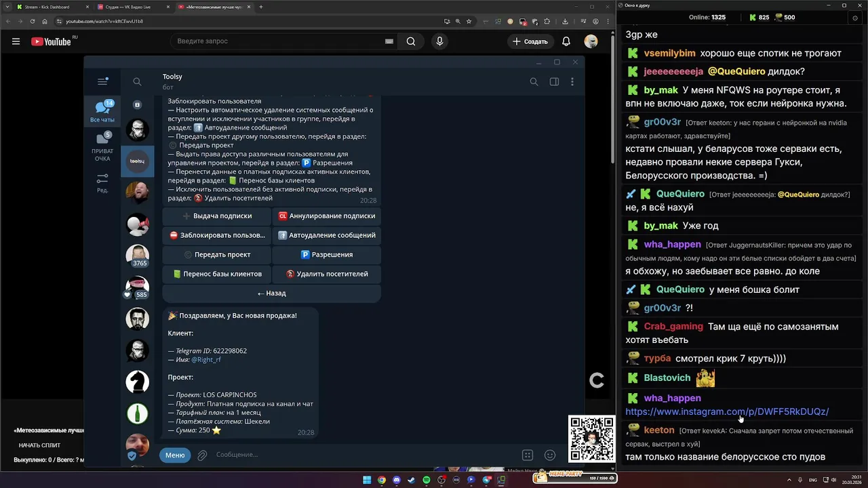Open the chat with 585 unread badge

(138, 287)
